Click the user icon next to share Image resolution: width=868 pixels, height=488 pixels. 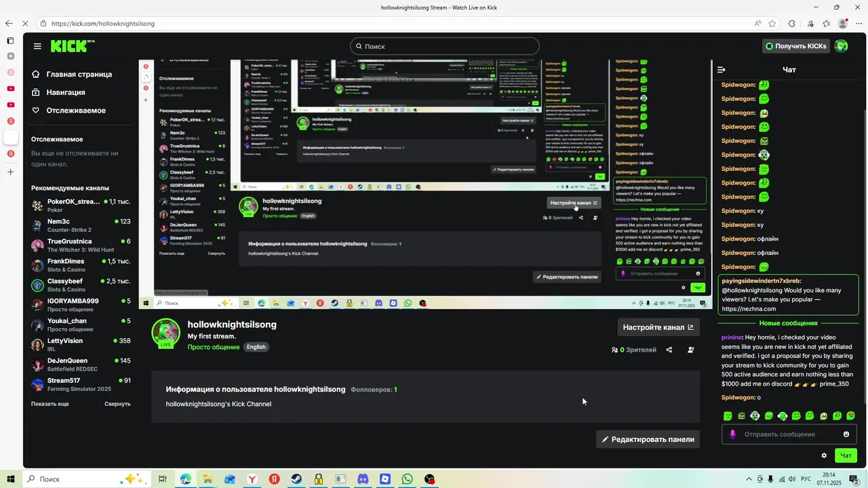[690, 350]
